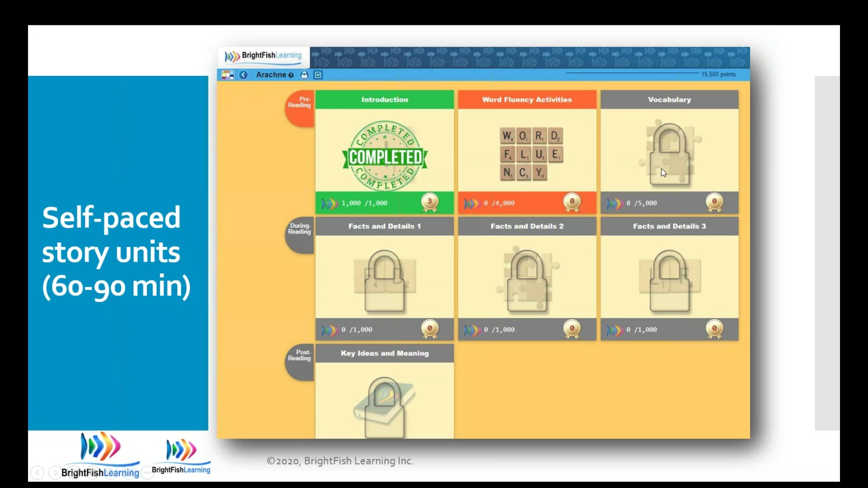
Task: Click the Word Fluency Activities header
Action: click(x=527, y=99)
